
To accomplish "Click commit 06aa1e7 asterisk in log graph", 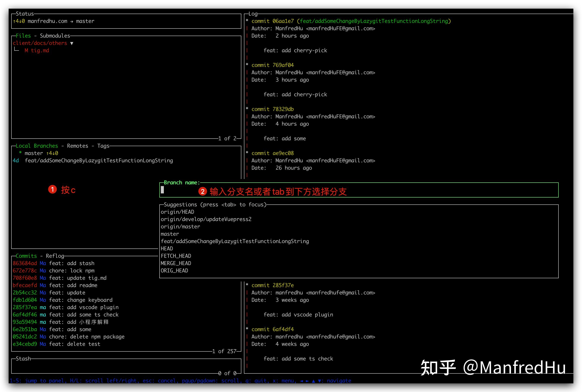I will click(x=247, y=21).
